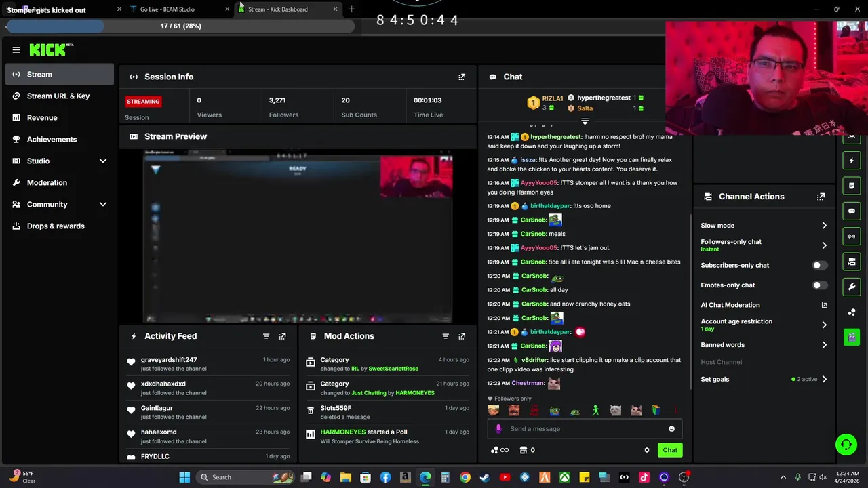Open Slow mode options chevron
The image size is (868, 488).
click(x=824, y=226)
